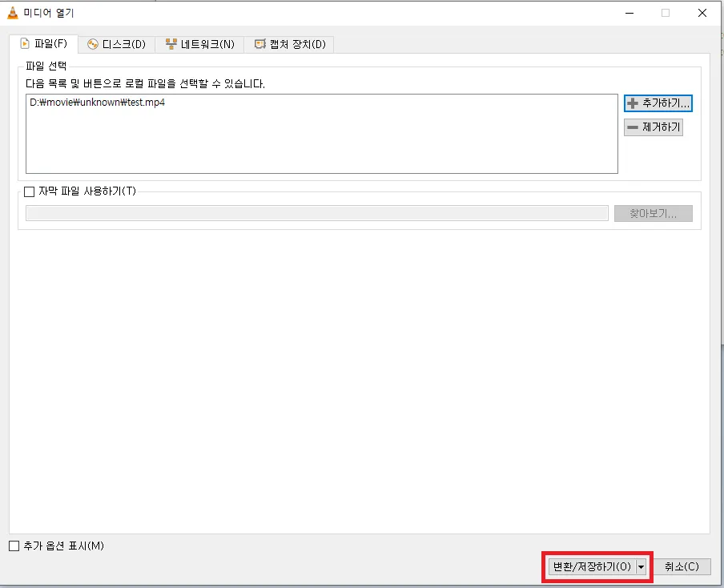Click the 추가하기 add file button

click(658, 103)
